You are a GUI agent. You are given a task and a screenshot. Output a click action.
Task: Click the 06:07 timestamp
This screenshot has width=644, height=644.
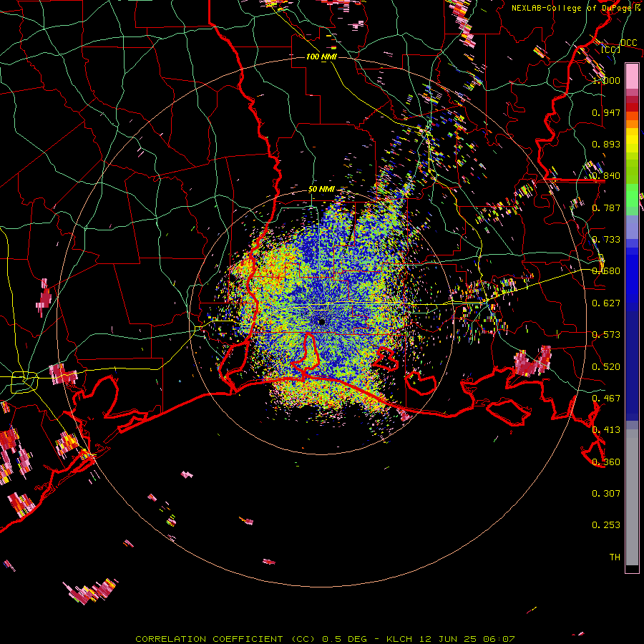click(x=499, y=639)
